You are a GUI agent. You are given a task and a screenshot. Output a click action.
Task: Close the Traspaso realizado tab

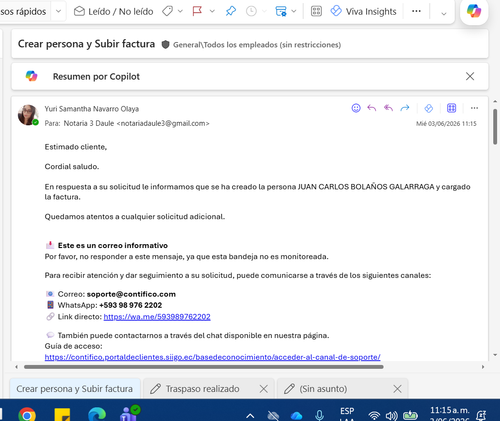tap(264, 389)
